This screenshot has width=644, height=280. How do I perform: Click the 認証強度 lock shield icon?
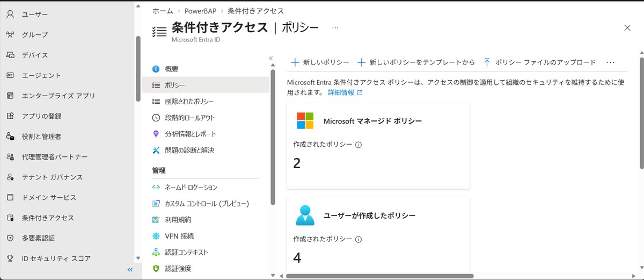click(156, 268)
